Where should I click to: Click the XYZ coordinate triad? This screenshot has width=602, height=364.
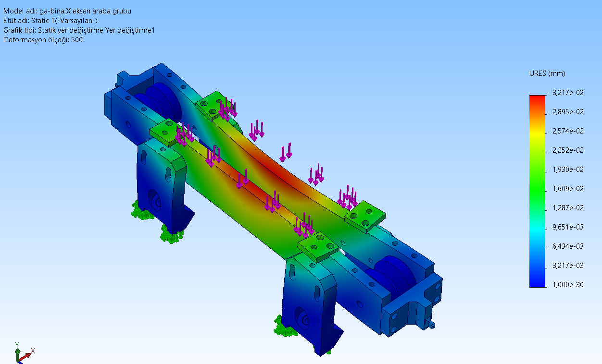pyautogui.click(x=24, y=352)
